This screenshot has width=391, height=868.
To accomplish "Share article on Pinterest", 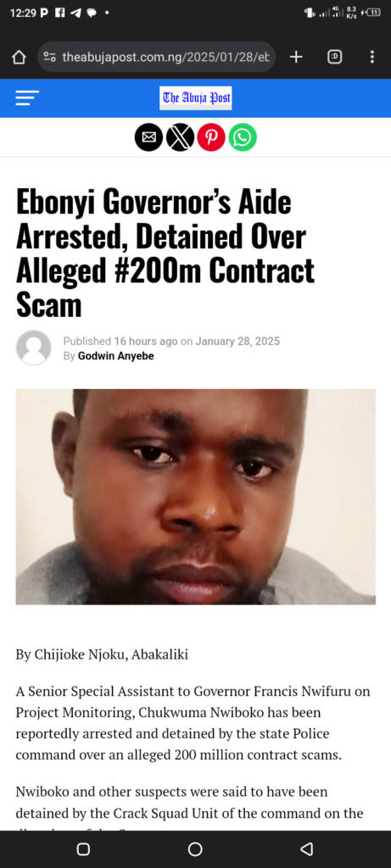I will (x=211, y=137).
